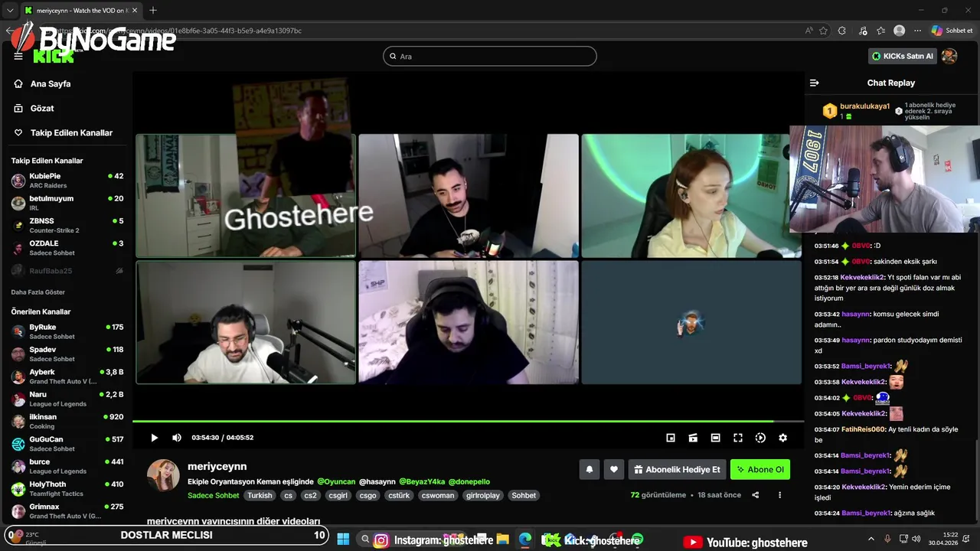
Task: Click Abonelik Hediye Et button
Action: pyautogui.click(x=677, y=470)
